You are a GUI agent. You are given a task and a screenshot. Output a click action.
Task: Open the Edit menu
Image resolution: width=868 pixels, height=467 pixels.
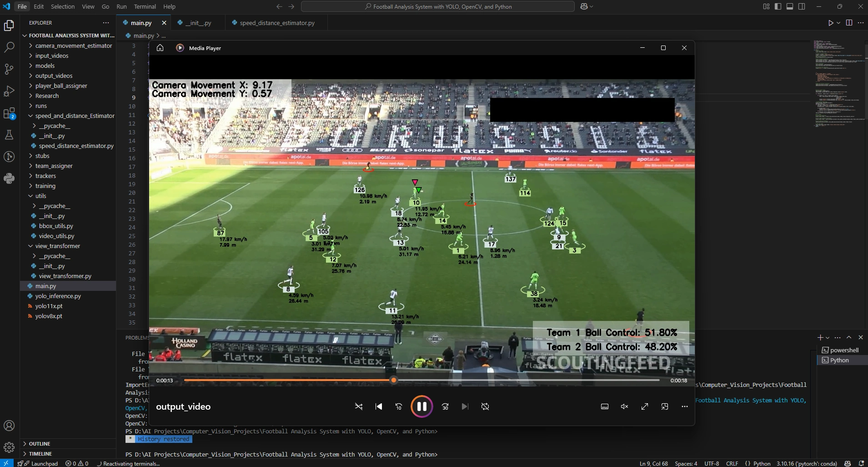click(39, 6)
